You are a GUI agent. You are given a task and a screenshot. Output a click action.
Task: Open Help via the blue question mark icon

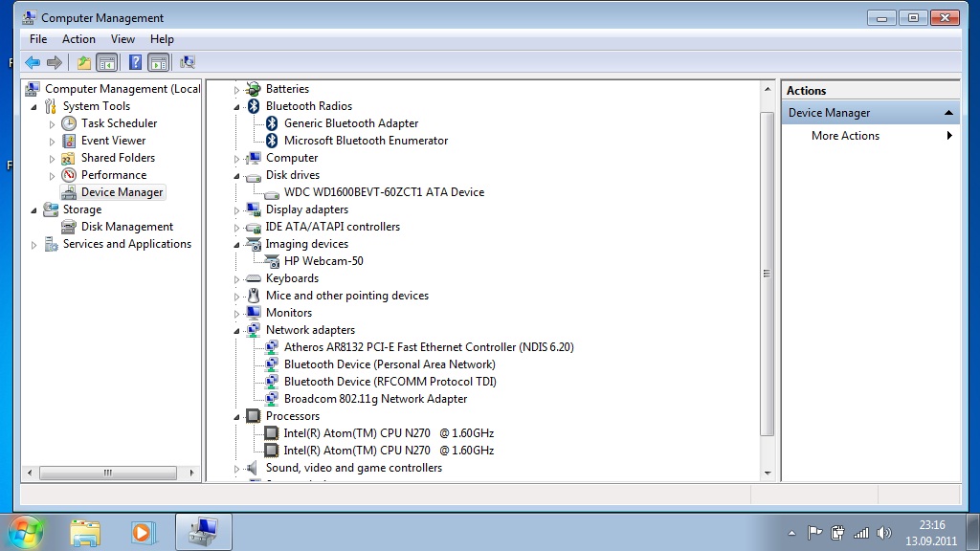(135, 62)
